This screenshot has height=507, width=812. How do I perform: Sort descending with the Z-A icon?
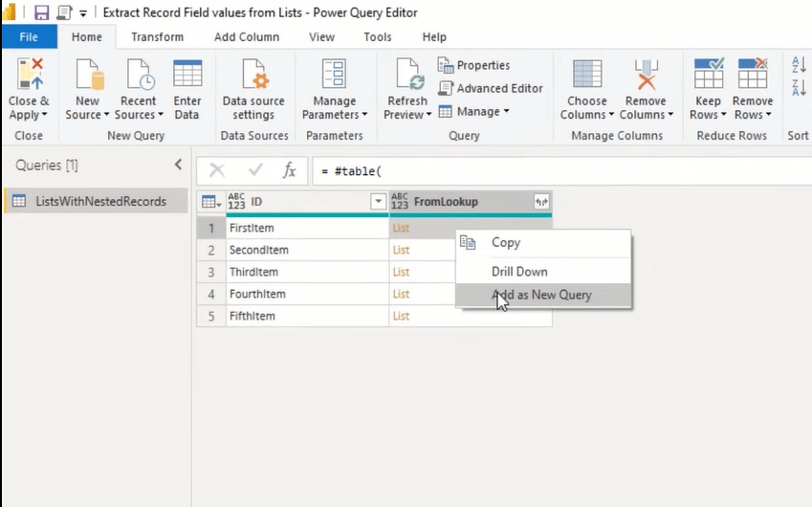(x=799, y=87)
